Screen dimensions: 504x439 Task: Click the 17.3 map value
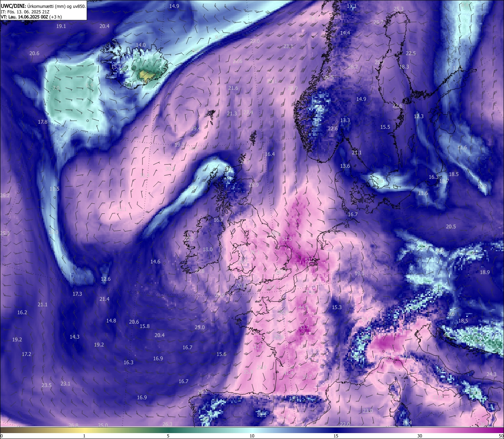pos(77,294)
